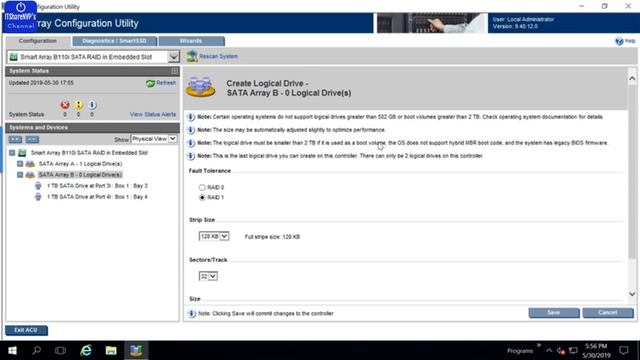Collapse the Smart Array B110i controller node
Image resolution: width=640 pixels, height=360 pixels.
12,153
